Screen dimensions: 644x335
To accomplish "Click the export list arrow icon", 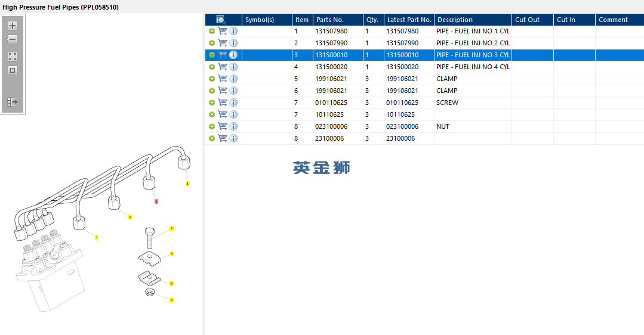I will click(x=13, y=102).
